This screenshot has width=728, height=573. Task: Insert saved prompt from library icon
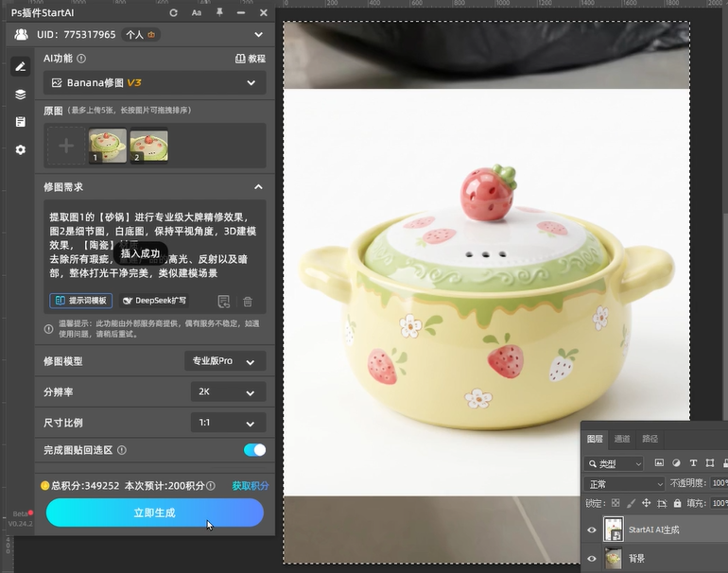click(x=224, y=302)
